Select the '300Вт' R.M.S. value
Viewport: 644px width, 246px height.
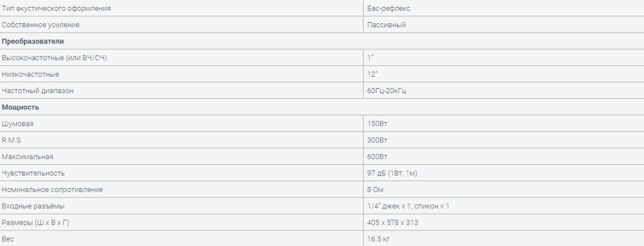pos(377,140)
